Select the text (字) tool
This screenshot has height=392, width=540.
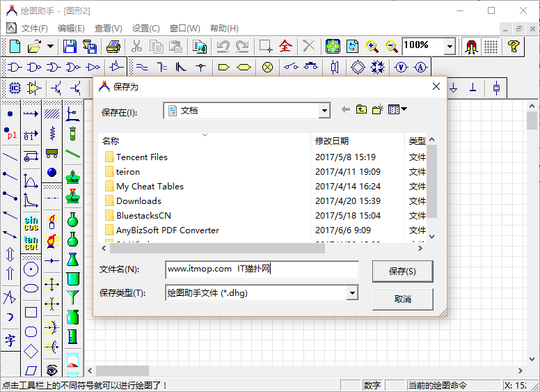point(10,340)
